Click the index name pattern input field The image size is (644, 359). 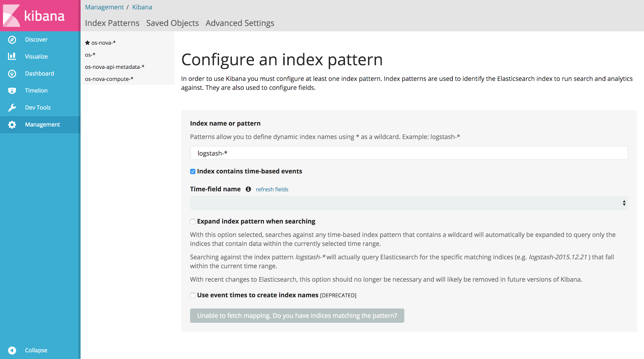409,153
